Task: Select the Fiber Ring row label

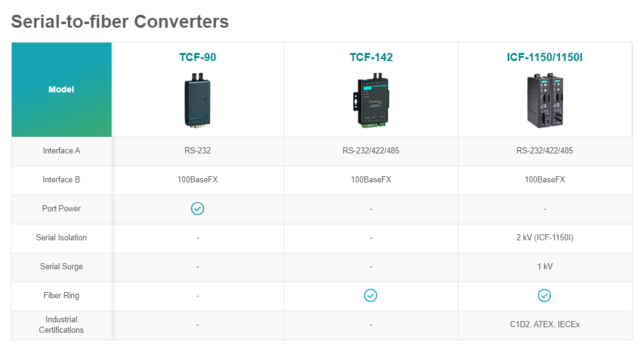Action: 62,295
